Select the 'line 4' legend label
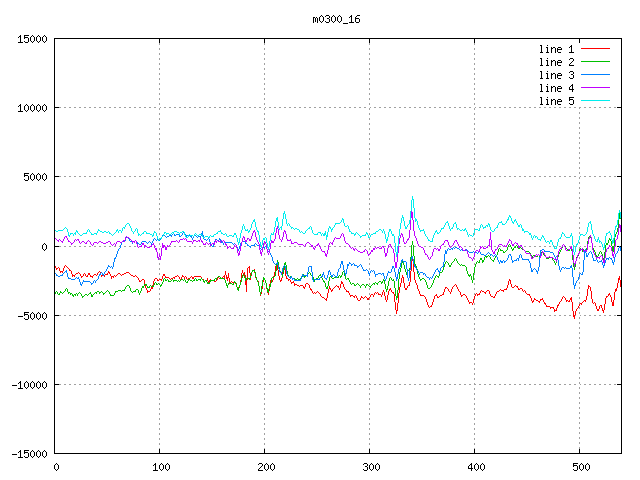The image size is (640, 480). tap(556, 88)
